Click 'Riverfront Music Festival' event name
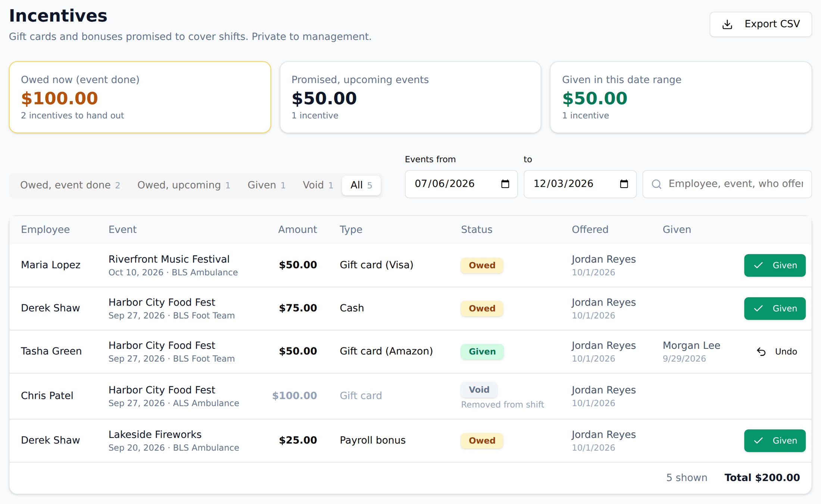821x504 pixels. click(x=169, y=259)
